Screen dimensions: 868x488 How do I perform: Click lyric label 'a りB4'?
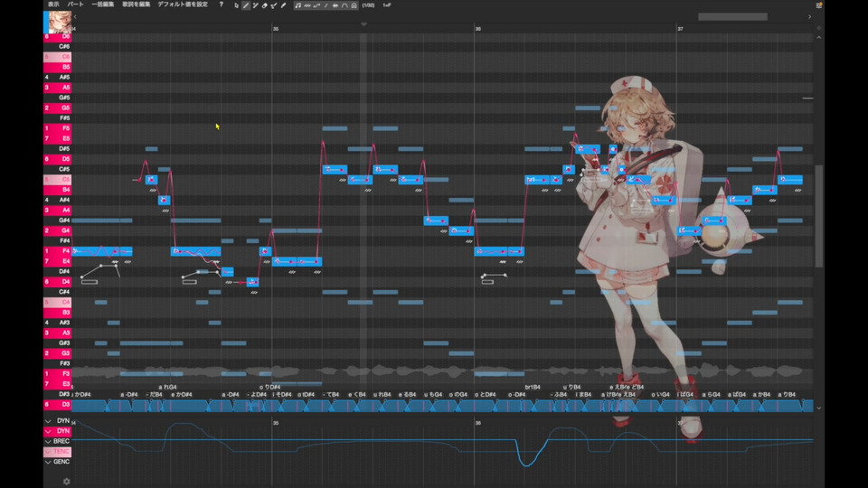(x=787, y=395)
